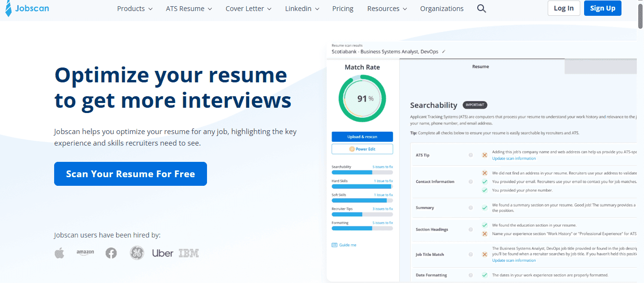Click the Upload & rescan button
The height and width of the screenshot is (283, 644).
pos(362,137)
